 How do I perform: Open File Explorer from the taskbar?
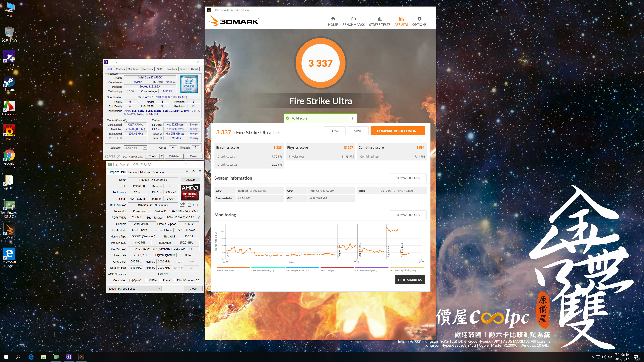pos(43,357)
